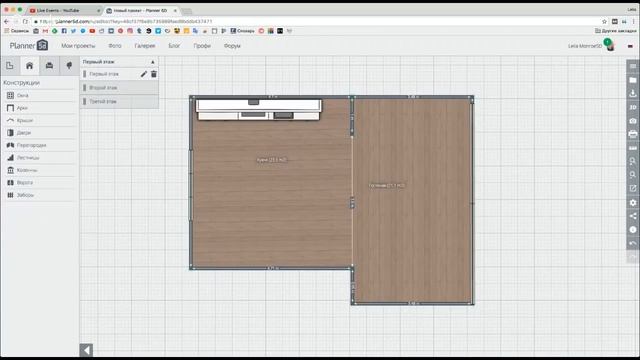Take a snapshot with camera icon
Screen dimensions: 640x360
[x=633, y=121]
